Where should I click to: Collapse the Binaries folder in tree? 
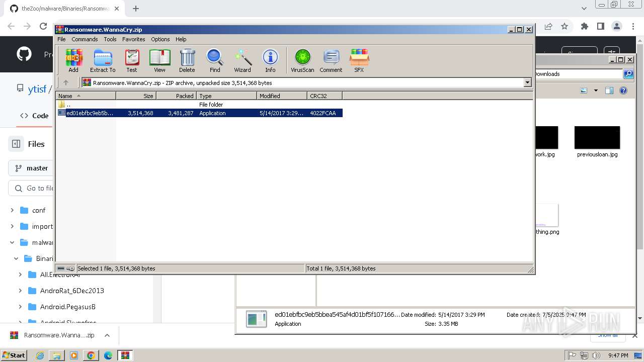16,258
